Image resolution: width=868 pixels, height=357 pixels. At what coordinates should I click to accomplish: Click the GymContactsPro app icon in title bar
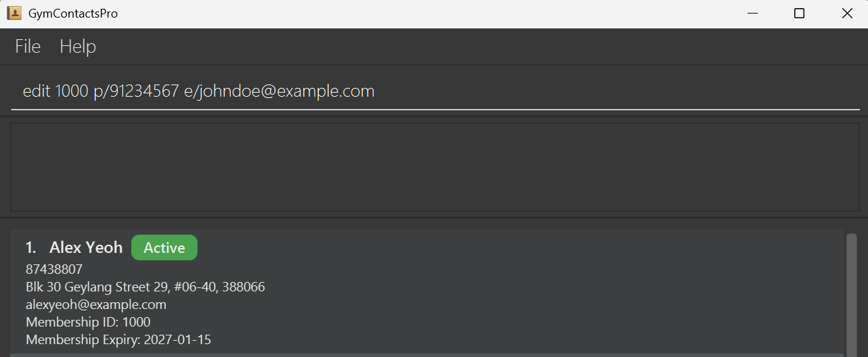pyautogui.click(x=14, y=13)
